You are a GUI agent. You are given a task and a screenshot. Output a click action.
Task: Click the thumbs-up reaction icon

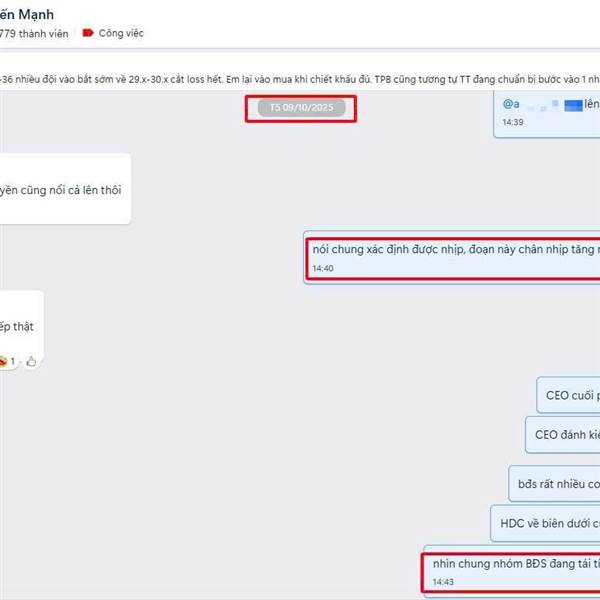click(31, 361)
